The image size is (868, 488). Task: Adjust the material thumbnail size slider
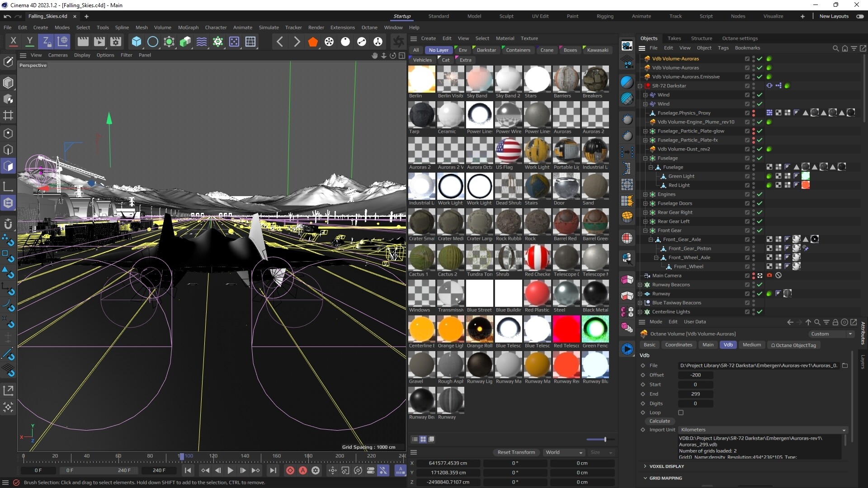605,439
